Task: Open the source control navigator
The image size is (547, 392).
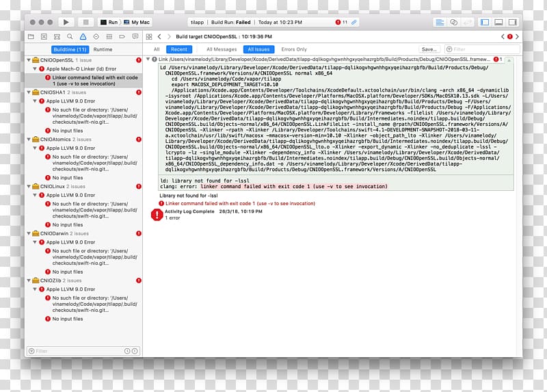Action: (44, 36)
